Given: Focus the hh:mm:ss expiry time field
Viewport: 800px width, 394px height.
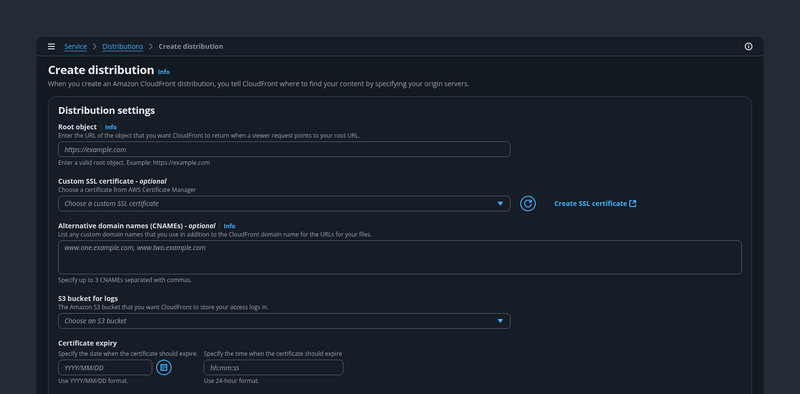Looking at the screenshot, I should [x=273, y=367].
